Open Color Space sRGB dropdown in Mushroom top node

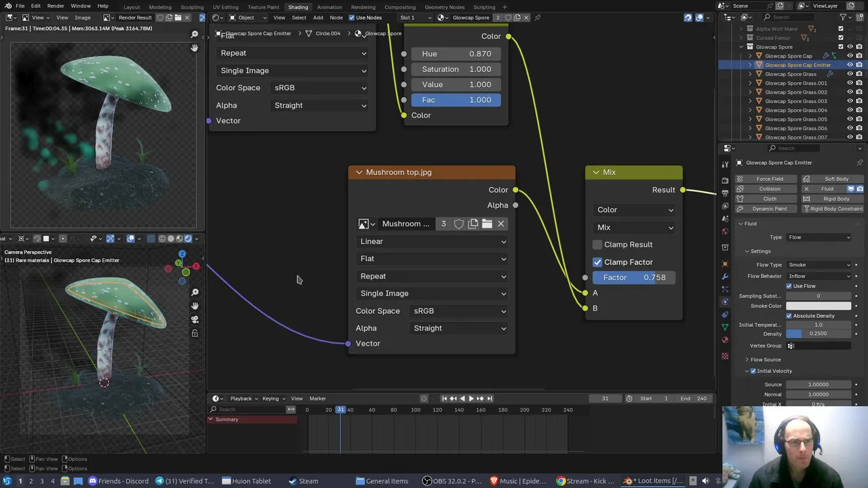[x=460, y=311]
